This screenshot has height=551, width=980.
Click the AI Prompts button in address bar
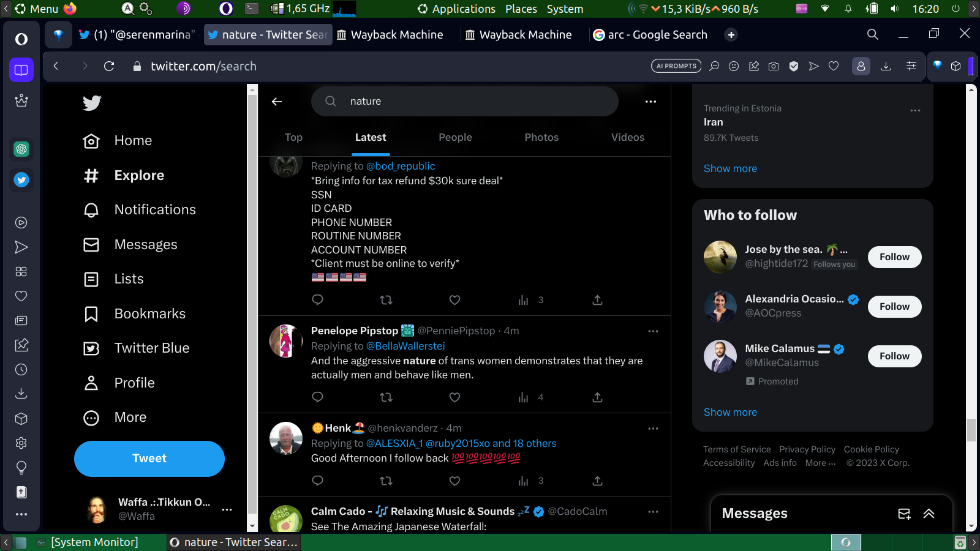click(x=676, y=66)
